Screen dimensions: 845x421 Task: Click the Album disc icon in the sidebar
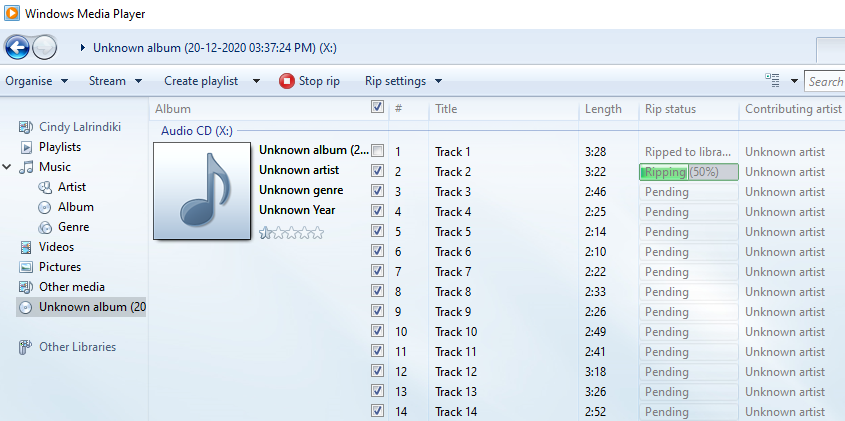click(45, 207)
